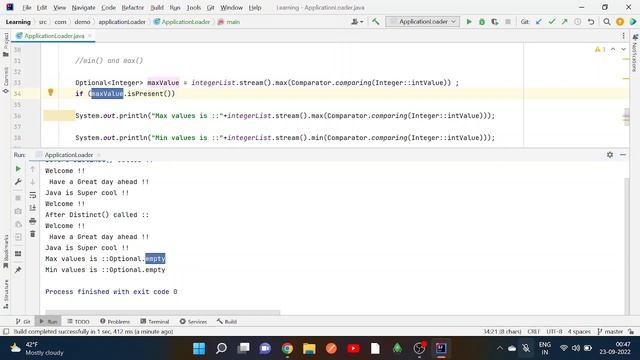Open Windows Start menu
Screen dimensions: 640x360
tap(199, 348)
